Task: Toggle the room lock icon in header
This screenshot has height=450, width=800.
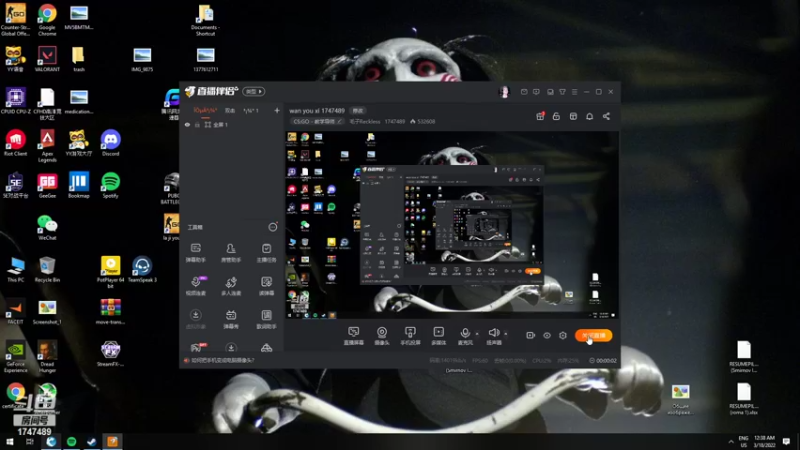Action: (x=556, y=116)
